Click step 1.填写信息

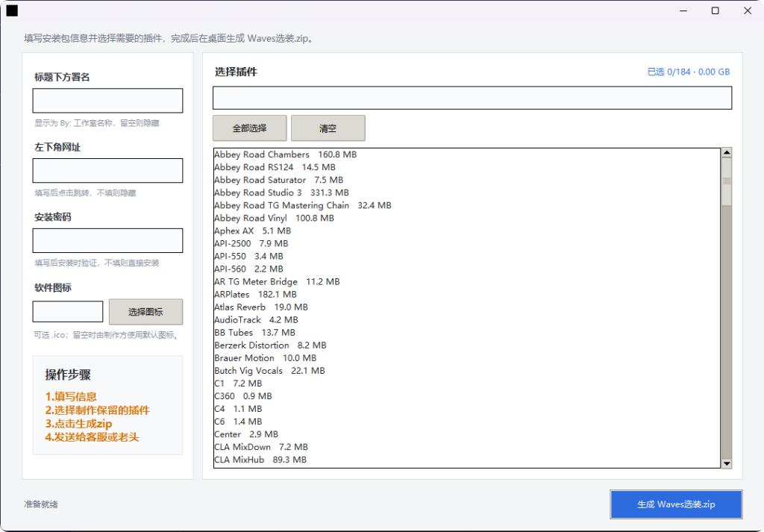click(71, 396)
